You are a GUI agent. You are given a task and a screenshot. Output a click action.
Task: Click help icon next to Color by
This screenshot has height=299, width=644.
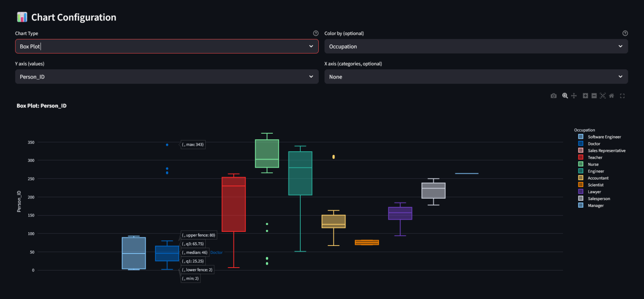click(625, 33)
